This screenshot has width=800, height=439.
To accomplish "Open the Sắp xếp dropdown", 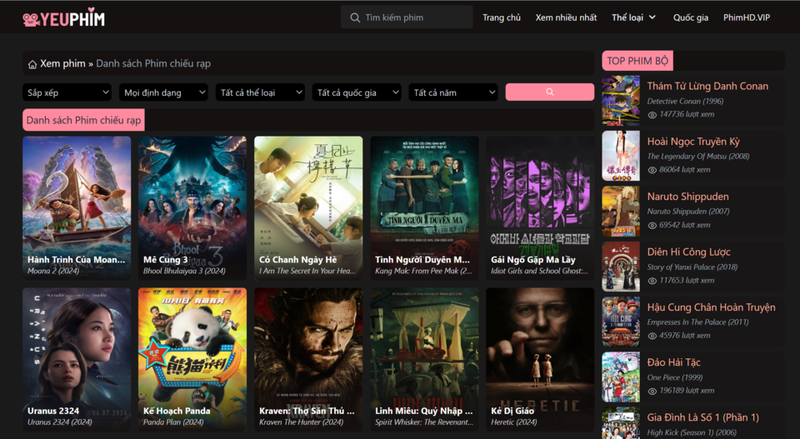I will point(67,92).
